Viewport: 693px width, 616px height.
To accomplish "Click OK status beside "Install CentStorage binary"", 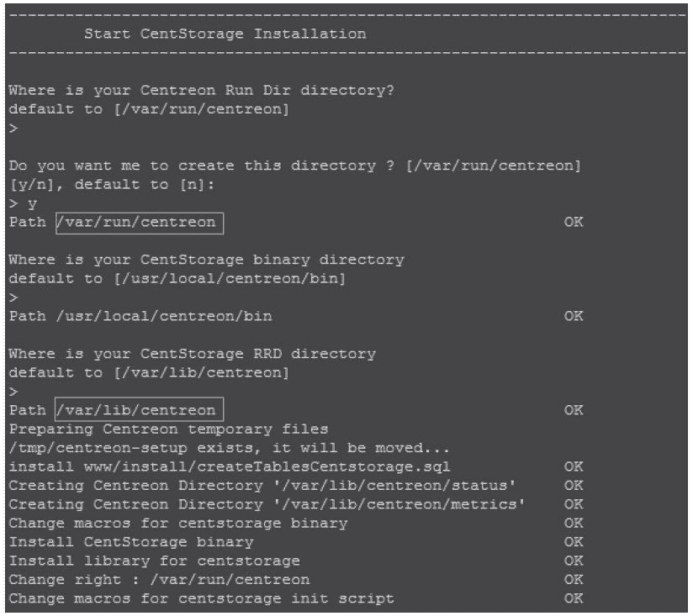I will (574, 542).
